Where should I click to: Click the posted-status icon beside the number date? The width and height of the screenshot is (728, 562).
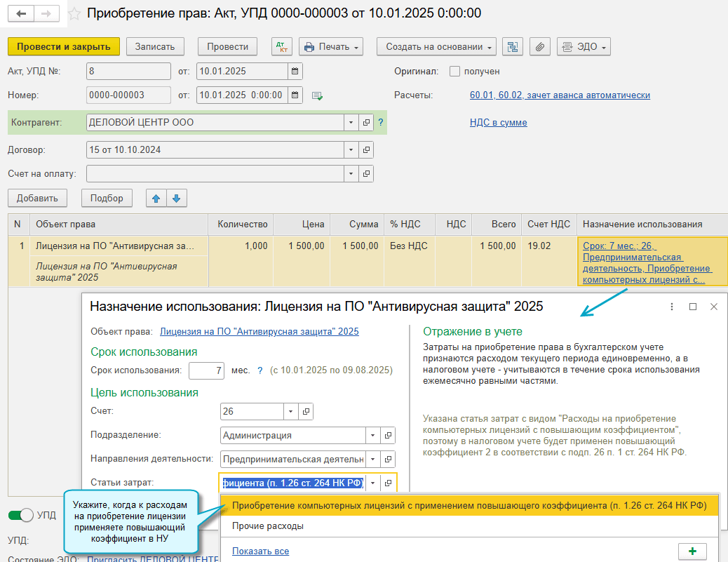coord(318,95)
